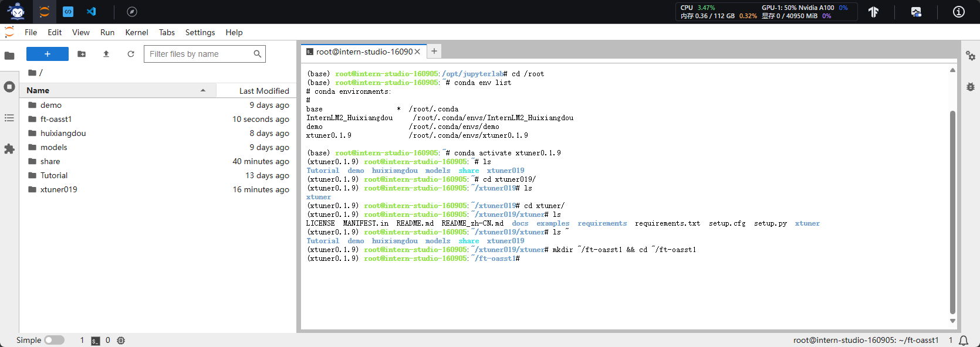Add a new tab with plus button
Viewport: 980px width, 347px height.
[x=434, y=51]
